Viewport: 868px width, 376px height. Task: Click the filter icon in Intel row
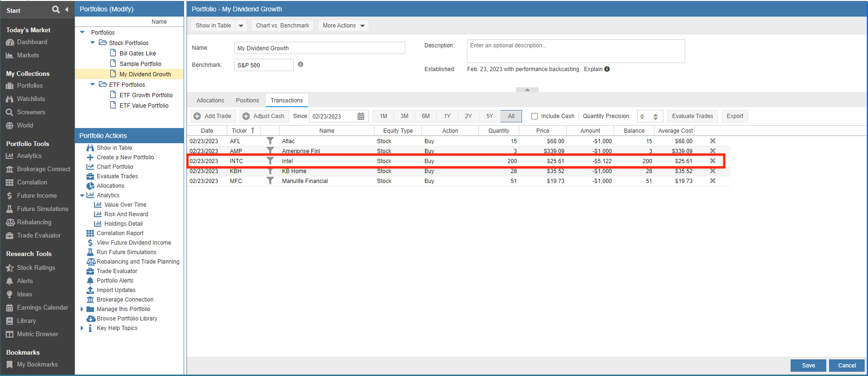(x=270, y=161)
